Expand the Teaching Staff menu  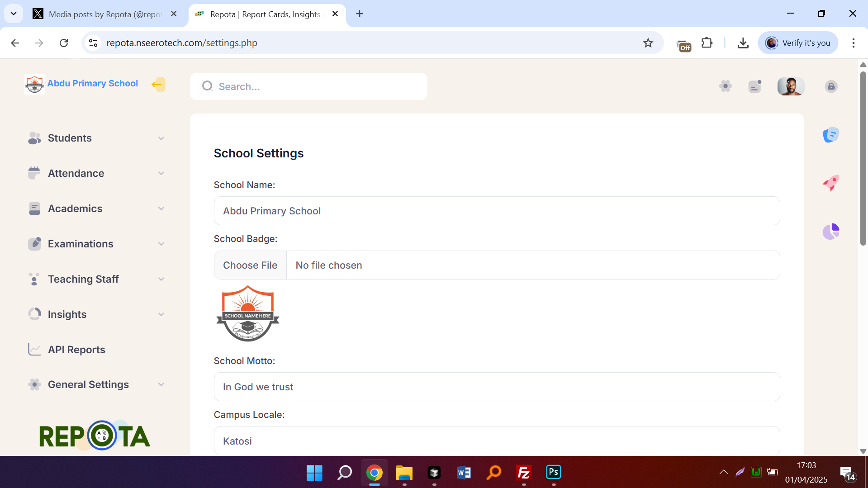(x=96, y=279)
